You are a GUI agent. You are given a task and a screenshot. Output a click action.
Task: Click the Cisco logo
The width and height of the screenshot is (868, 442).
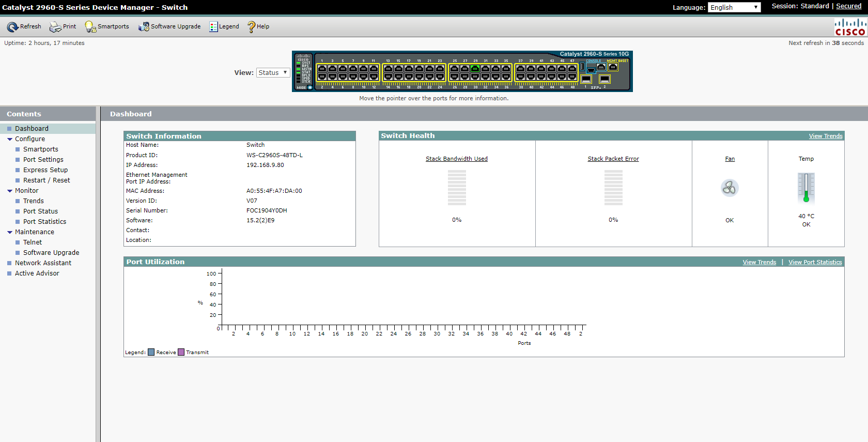pyautogui.click(x=850, y=27)
